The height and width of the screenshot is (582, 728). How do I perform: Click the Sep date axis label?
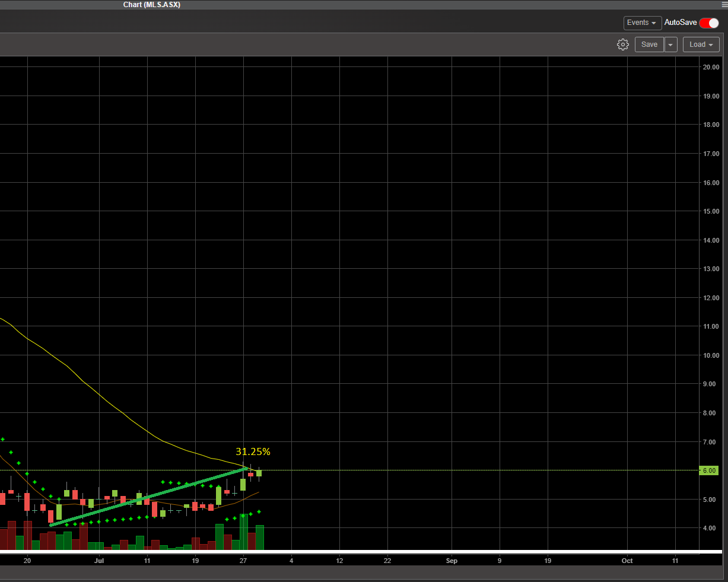(452, 561)
